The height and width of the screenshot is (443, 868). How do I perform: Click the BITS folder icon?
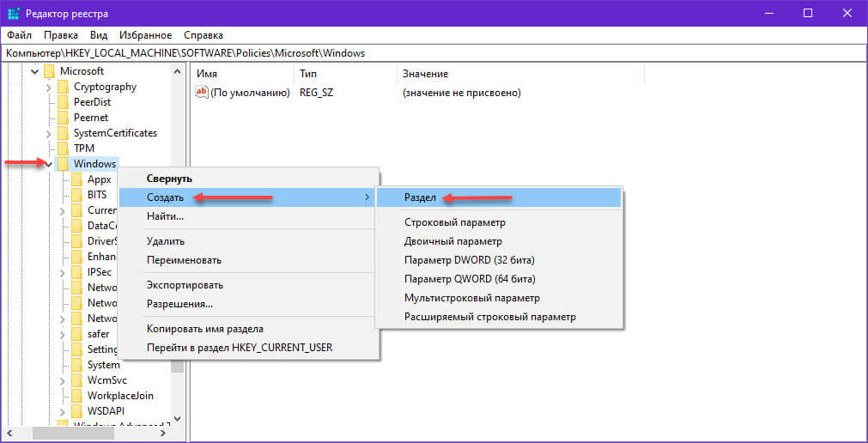point(77,195)
